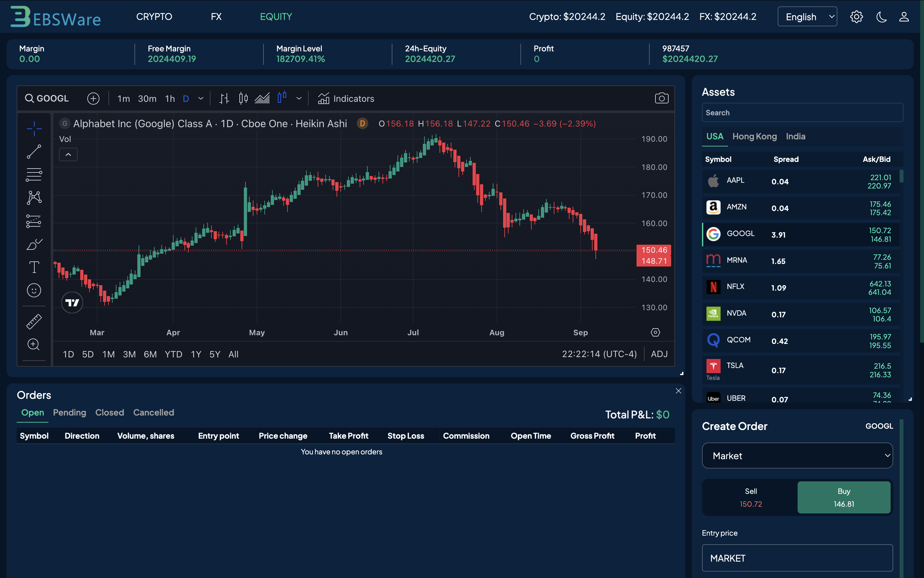Screen dimensions: 924x578
Task: Click the EBSWare logo
Action: pos(56,17)
